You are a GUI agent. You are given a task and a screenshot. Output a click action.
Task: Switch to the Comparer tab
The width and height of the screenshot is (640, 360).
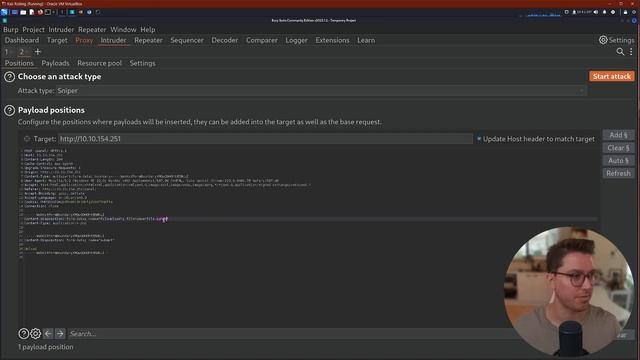[x=262, y=40]
